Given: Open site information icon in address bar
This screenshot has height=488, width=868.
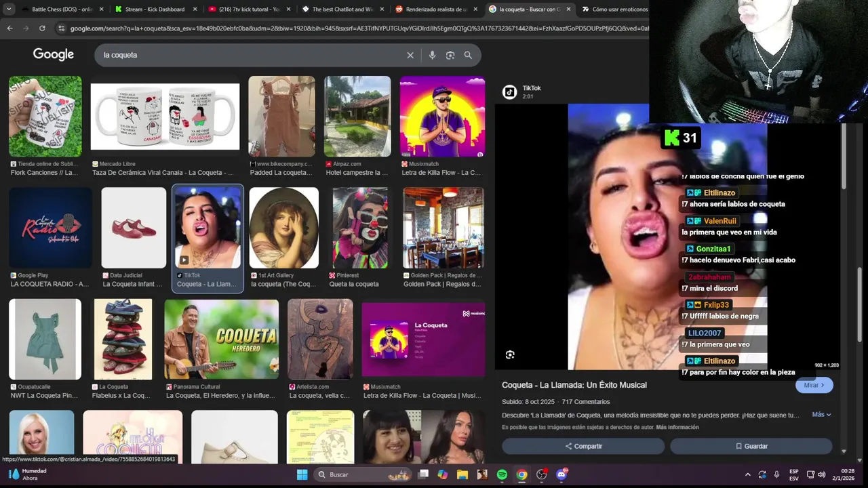Looking at the screenshot, I should (x=62, y=28).
